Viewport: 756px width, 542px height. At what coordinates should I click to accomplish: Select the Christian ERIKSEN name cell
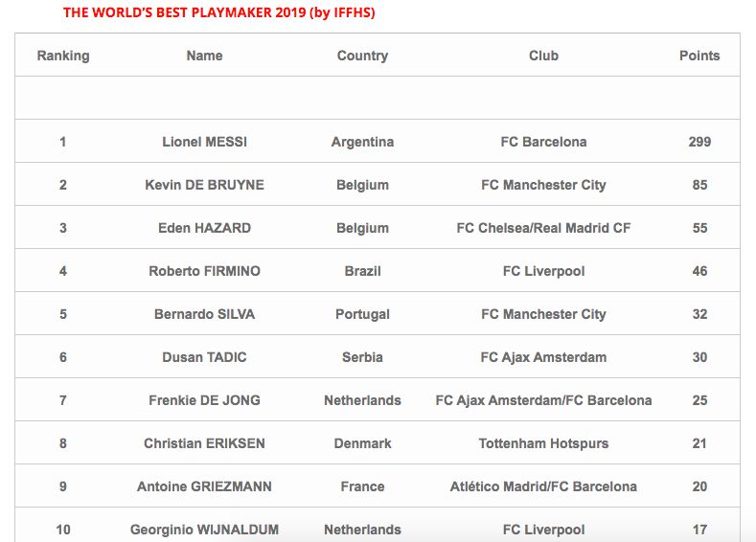click(x=204, y=443)
